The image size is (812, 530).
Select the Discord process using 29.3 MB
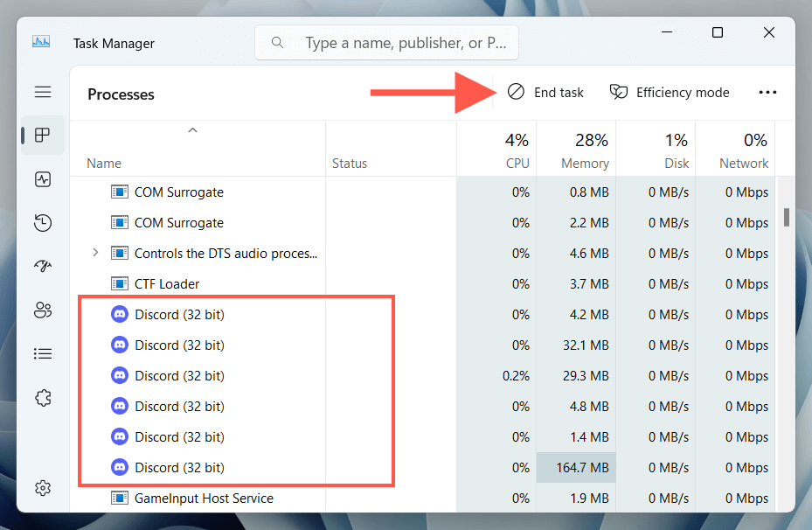point(422,375)
